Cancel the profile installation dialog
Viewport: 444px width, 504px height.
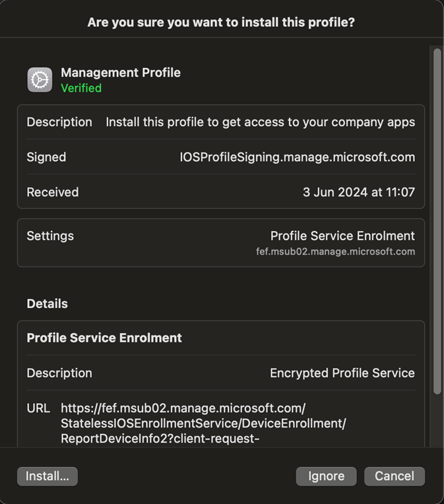[394, 476]
